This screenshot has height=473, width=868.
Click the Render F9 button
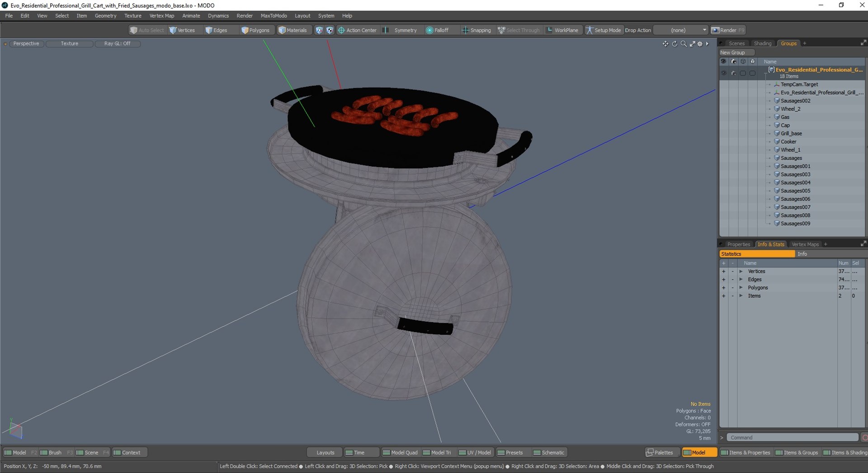click(x=728, y=30)
